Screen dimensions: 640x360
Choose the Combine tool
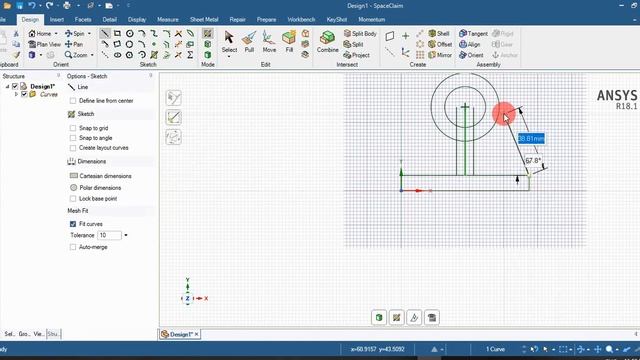coord(327,42)
